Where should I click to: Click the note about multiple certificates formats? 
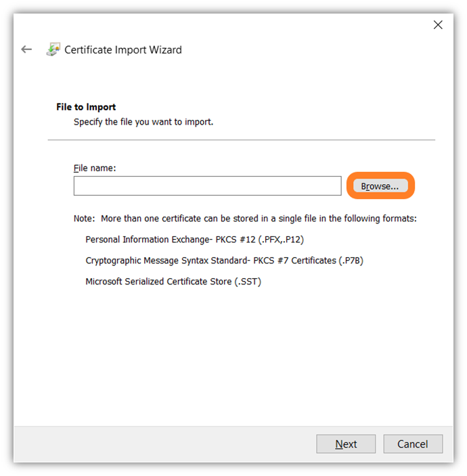pos(245,218)
